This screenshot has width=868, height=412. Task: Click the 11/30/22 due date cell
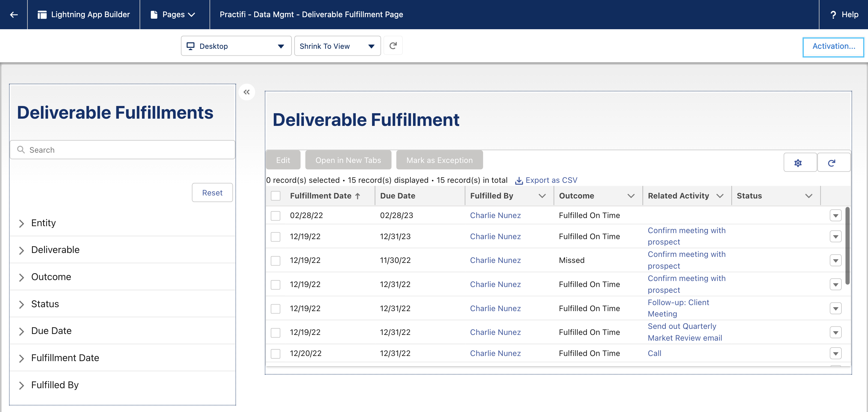[395, 260]
